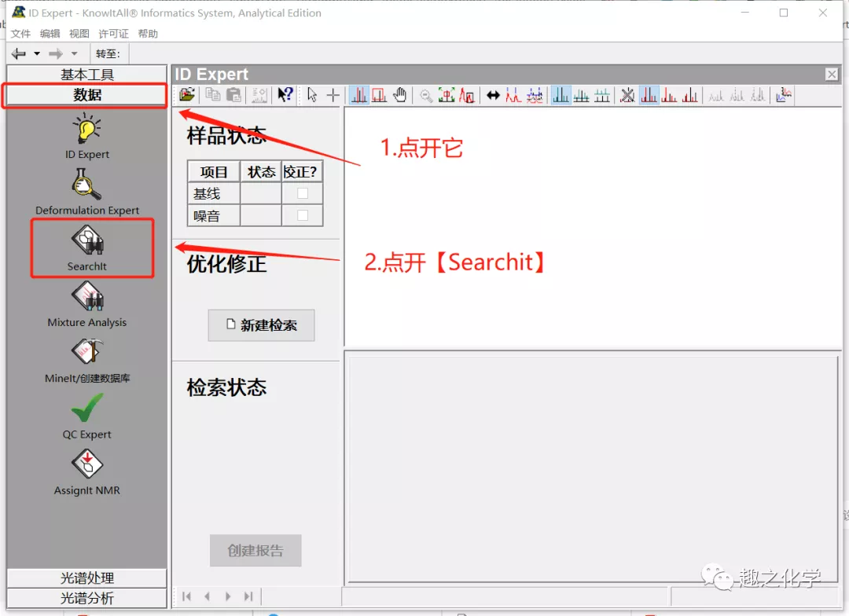The image size is (849, 616).
Task: Click the 转至: toolbar field
Action: coord(108,53)
